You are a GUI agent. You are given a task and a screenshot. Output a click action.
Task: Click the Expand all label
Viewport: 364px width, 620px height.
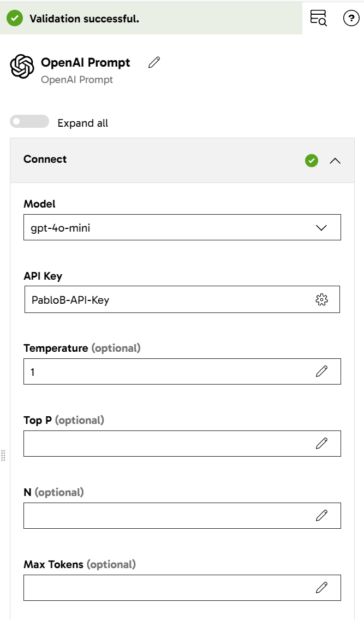82,123
